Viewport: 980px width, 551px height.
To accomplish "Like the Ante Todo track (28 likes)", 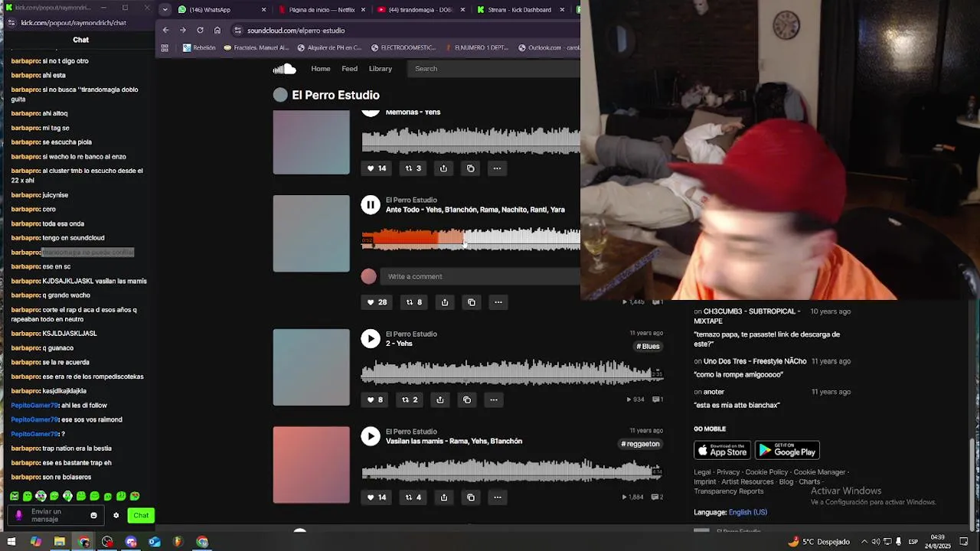I will pos(376,302).
